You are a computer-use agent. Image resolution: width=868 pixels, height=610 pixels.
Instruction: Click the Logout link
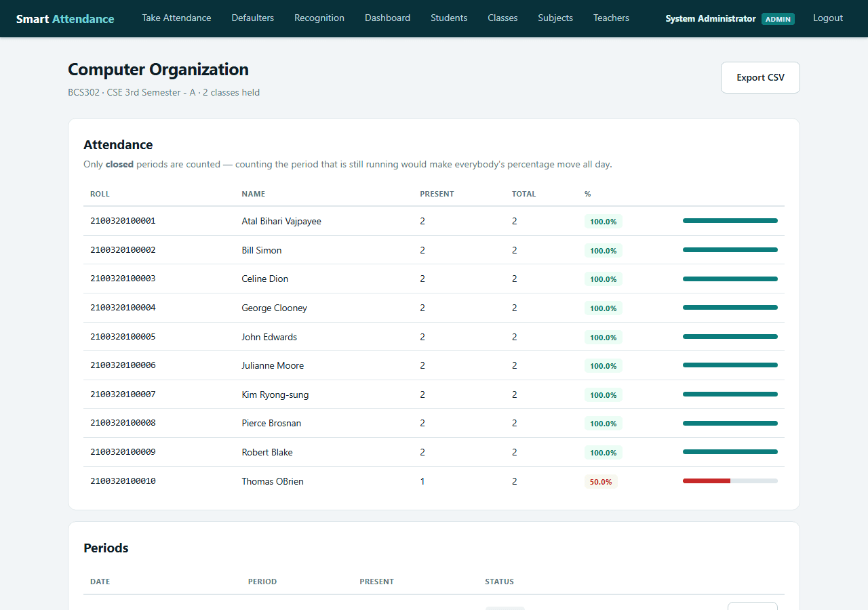[x=828, y=18]
